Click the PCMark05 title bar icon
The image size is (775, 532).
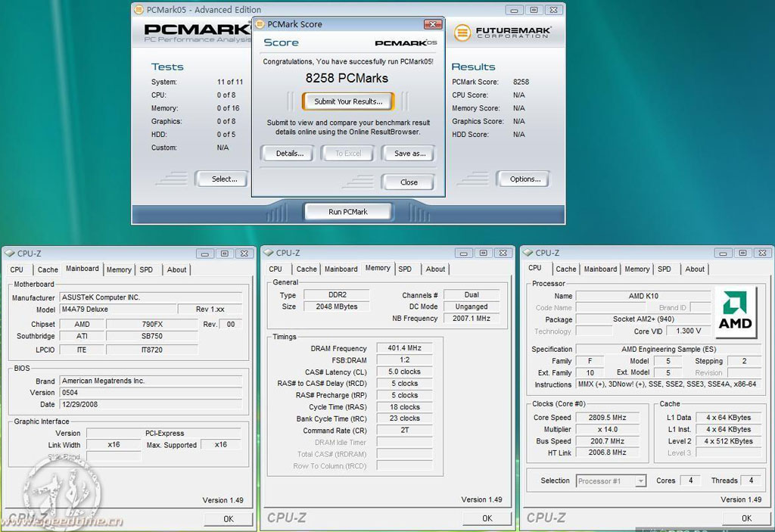pos(139,9)
